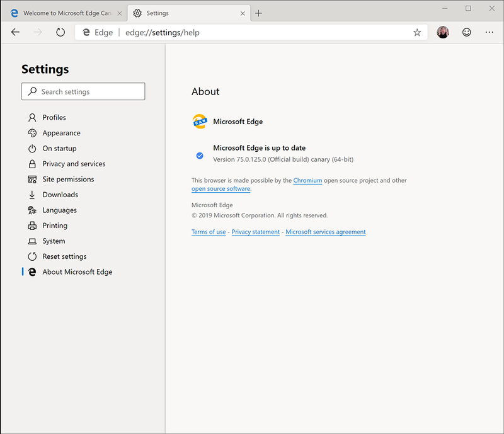Click the Chromium hyperlink
504x434 pixels.
pos(307,180)
